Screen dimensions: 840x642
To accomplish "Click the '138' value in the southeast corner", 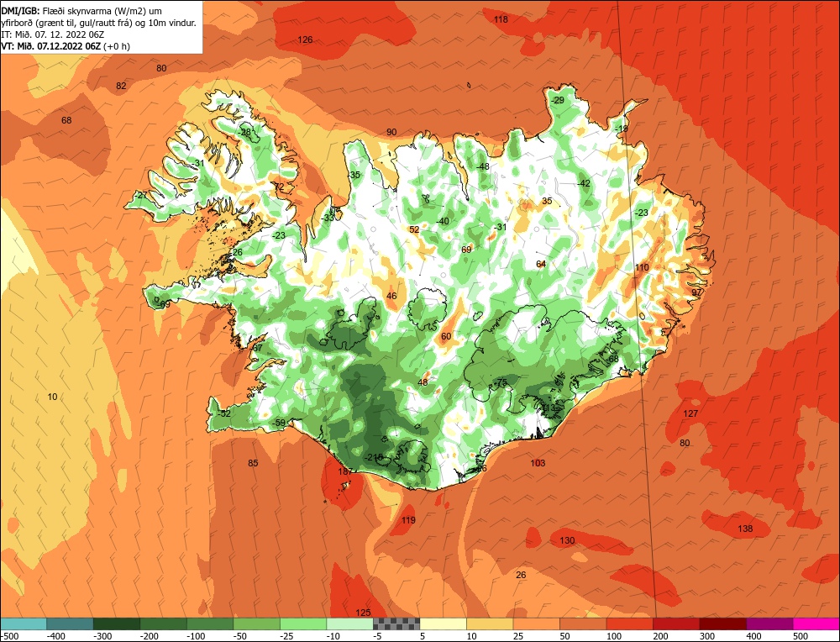I will tap(745, 529).
